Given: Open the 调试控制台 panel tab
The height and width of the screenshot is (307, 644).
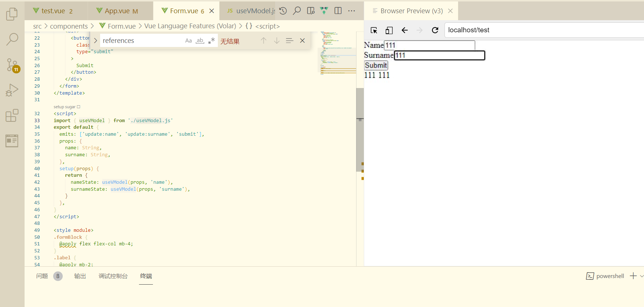Looking at the screenshot, I should tap(113, 276).
